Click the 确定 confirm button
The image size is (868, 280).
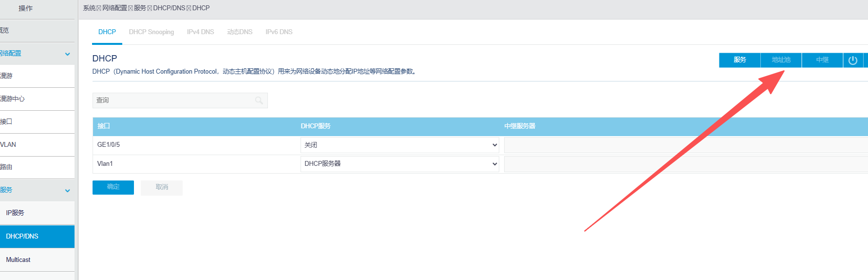(113, 187)
